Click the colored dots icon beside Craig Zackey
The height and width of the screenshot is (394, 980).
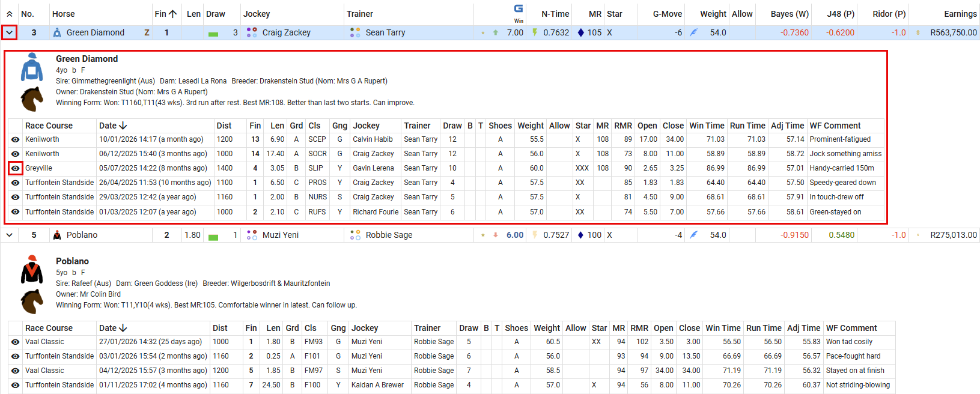coord(252,32)
